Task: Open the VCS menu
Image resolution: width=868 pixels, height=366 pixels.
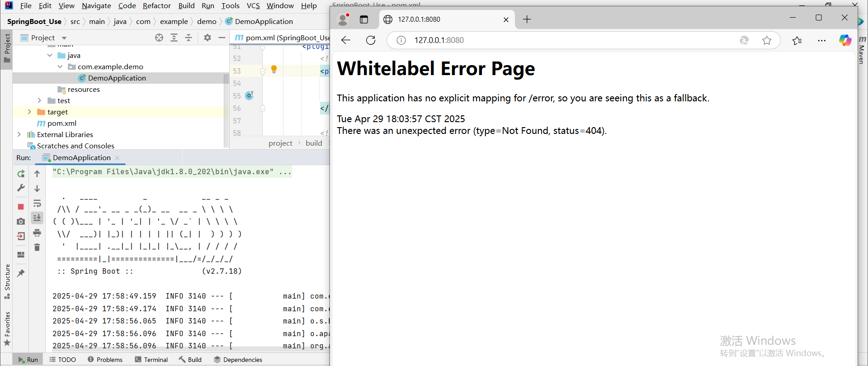Action: [x=253, y=5]
